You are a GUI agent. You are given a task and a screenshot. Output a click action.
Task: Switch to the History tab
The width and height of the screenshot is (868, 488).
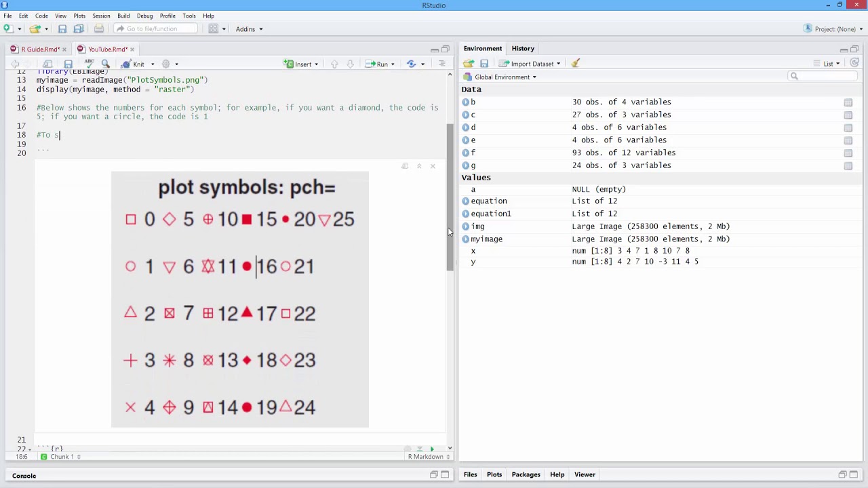[523, 48]
